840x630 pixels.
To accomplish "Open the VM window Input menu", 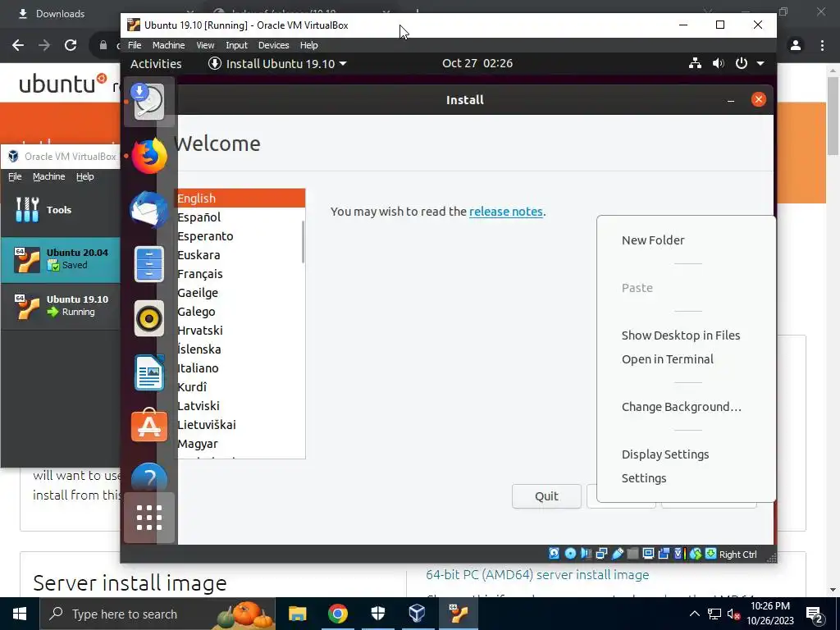I will pos(236,45).
